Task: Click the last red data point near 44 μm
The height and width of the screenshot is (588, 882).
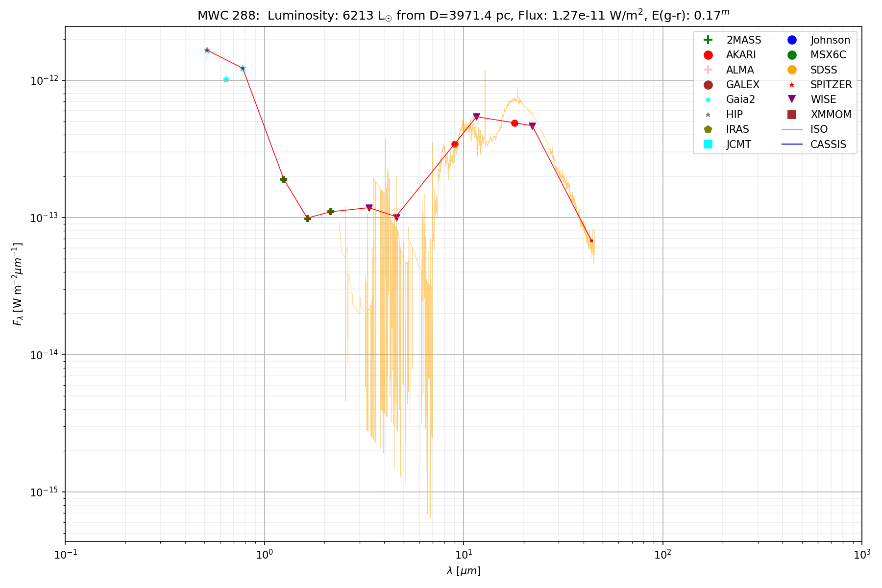Action: pos(591,241)
